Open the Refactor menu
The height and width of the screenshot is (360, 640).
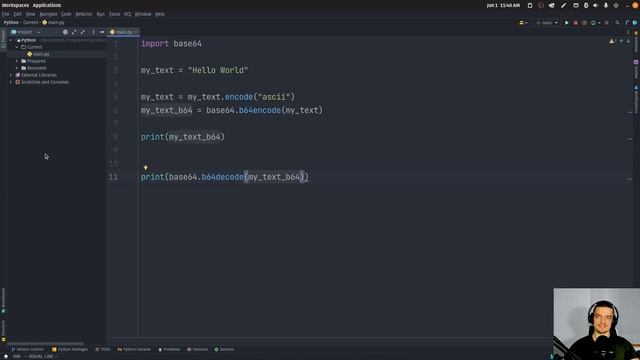click(84, 14)
